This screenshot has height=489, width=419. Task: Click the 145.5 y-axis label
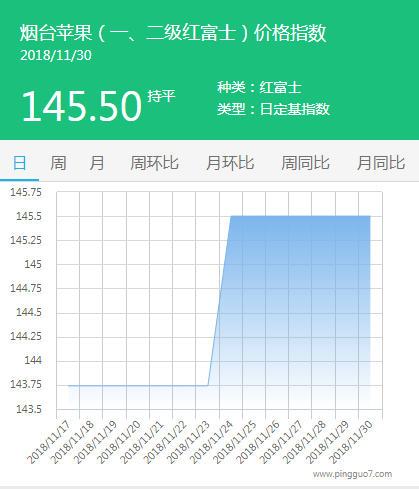(29, 216)
